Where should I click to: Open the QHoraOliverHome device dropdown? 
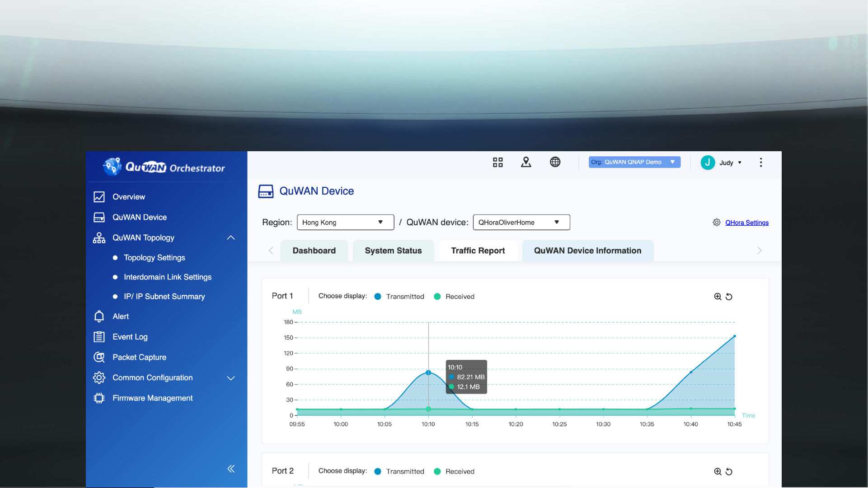pos(521,222)
